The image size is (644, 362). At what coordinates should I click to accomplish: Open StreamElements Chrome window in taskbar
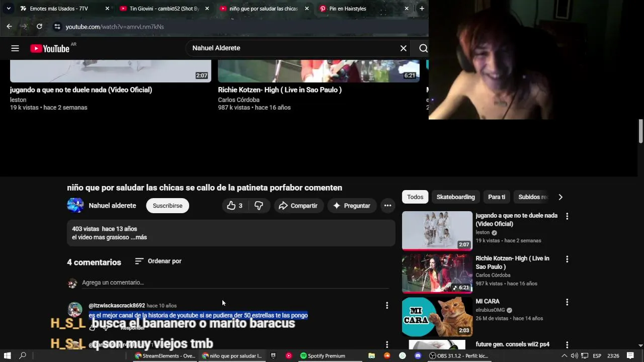coord(165,356)
